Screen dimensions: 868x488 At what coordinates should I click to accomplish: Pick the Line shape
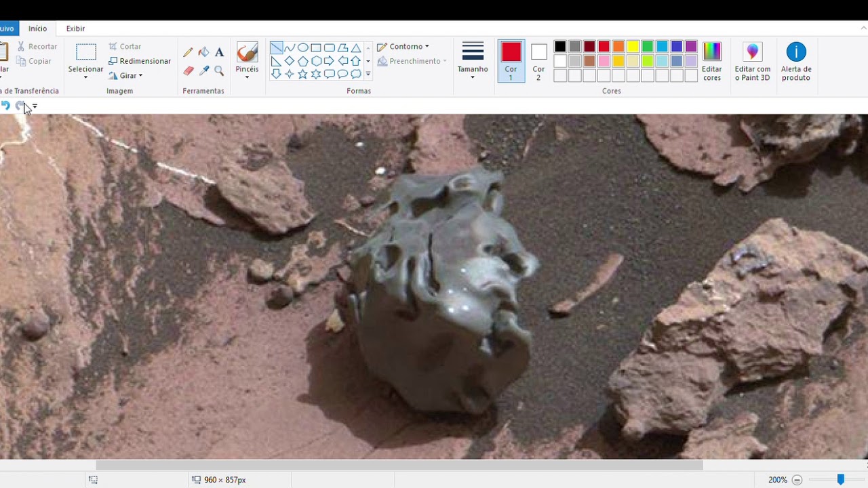[276, 47]
